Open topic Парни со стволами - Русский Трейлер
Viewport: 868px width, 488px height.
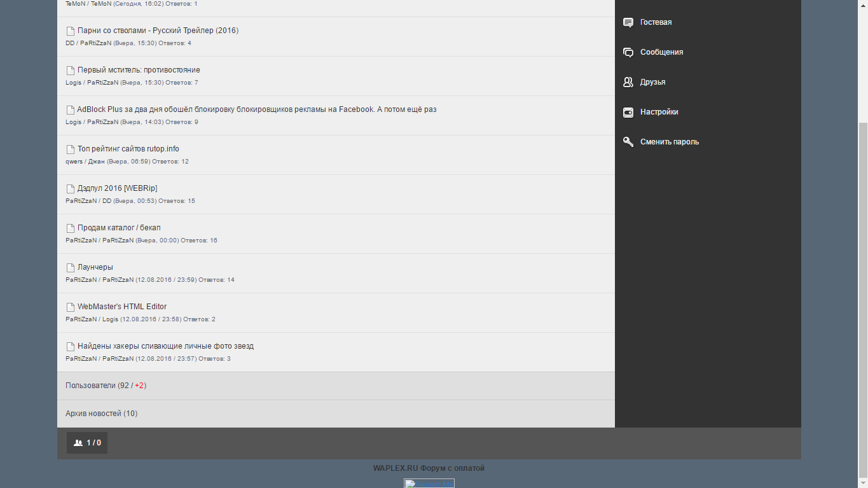158,31
